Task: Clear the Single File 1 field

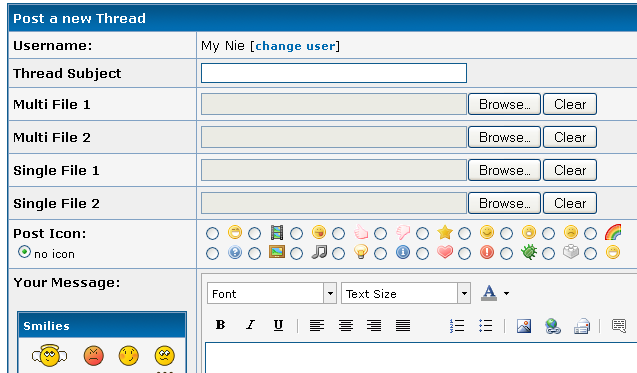Action: pyautogui.click(x=570, y=170)
